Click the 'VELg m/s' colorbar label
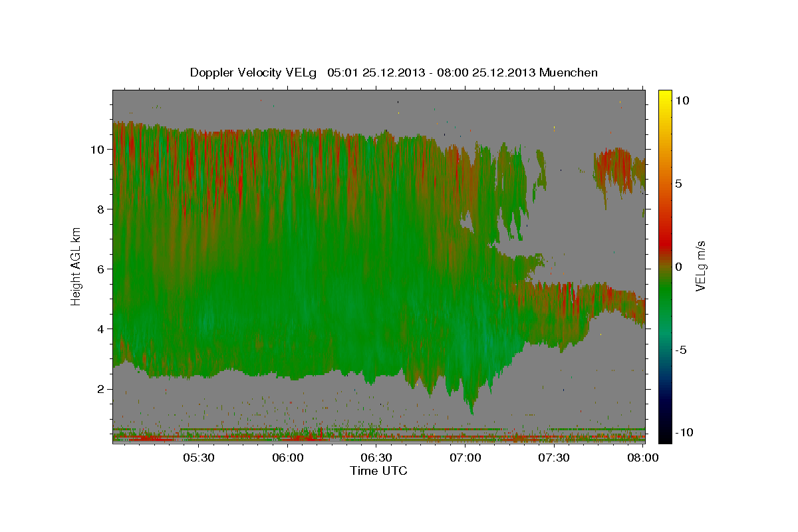This screenshot has width=798, height=532. pos(700,266)
